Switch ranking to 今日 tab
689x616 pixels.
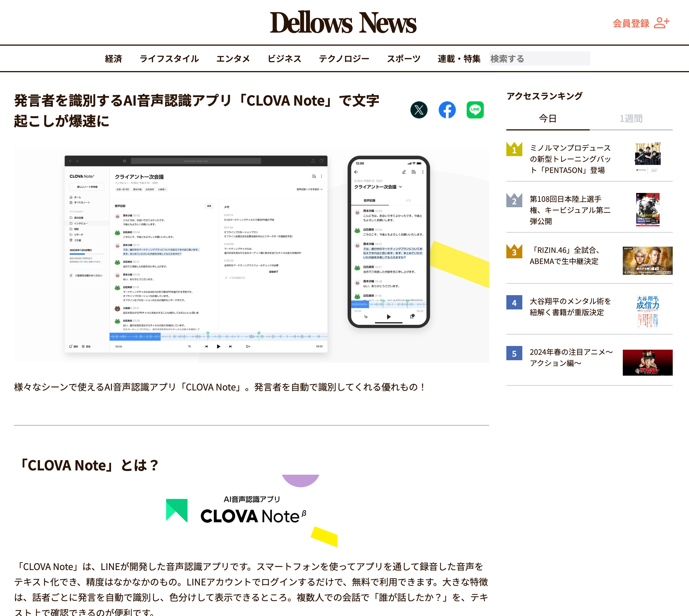(x=547, y=119)
